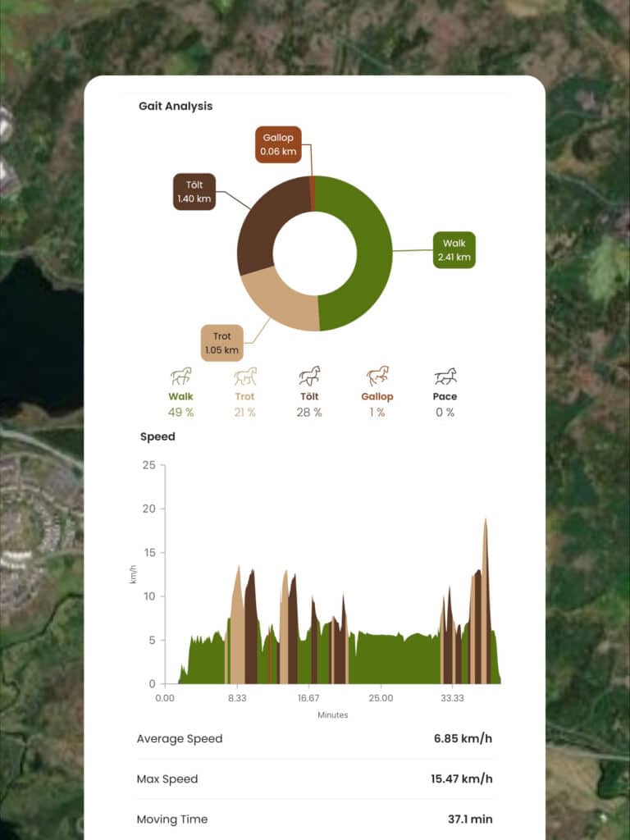The width and height of the screenshot is (630, 840).
Task: Tap the Trot horse gait icon
Action: (245, 377)
